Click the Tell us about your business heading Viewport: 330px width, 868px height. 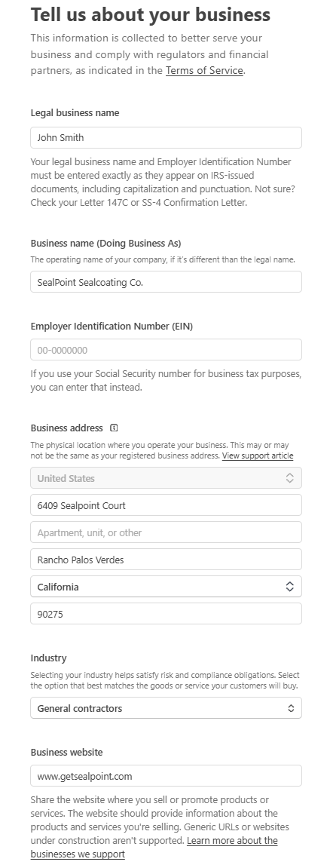pyautogui.click(x=151, y=14)
